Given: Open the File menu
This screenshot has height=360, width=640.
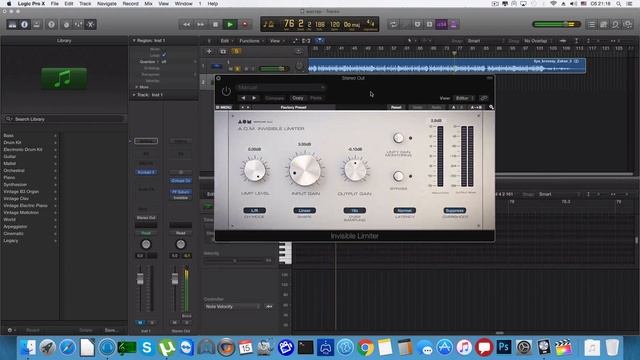Looking at the screenshot, I should click(54, 4).
